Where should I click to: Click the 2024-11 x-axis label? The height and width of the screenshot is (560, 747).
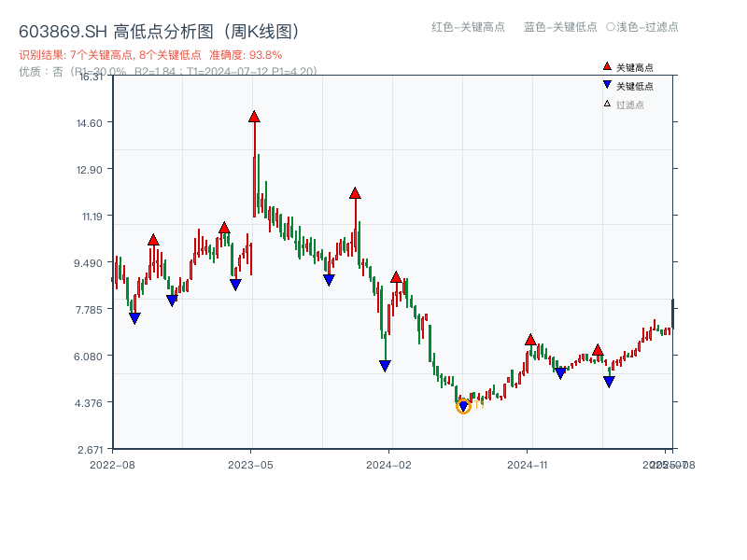528,465
